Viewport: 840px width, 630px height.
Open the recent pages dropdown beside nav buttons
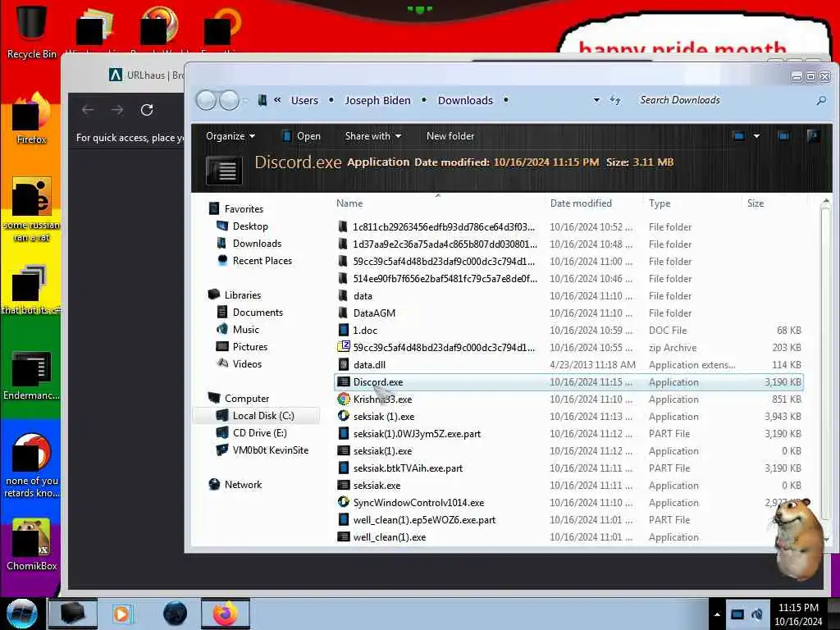[245, 100]
